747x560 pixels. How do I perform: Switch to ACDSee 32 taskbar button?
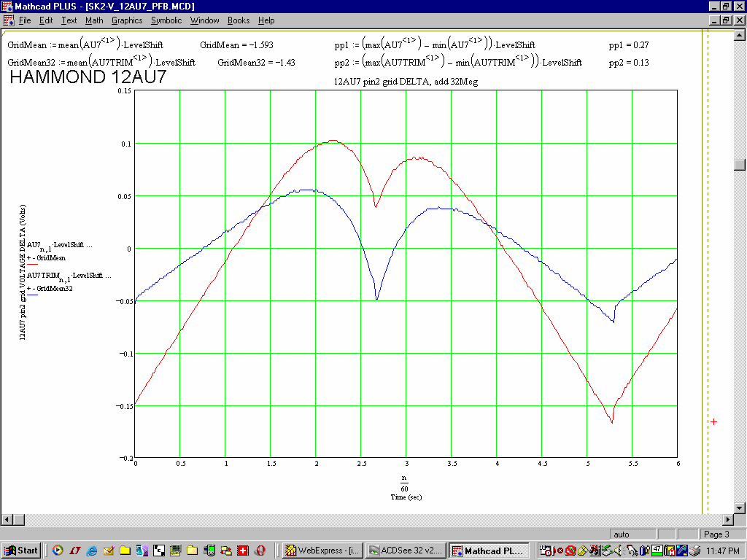(x=405, y=551)
